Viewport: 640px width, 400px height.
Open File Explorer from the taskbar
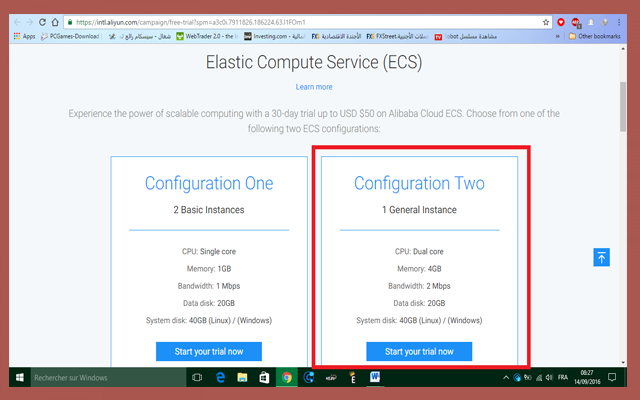tap(242, 378)
